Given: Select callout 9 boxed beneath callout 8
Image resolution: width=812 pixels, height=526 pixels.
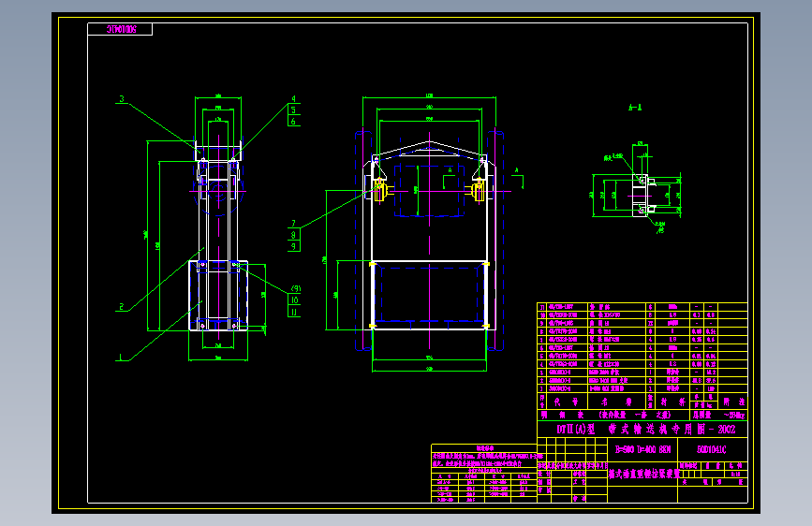Looking at the screenshot, I should point(294,246).
